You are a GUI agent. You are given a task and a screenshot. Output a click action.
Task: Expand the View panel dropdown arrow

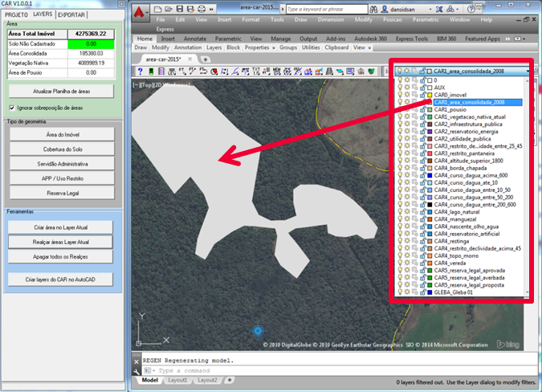[369, 47]
